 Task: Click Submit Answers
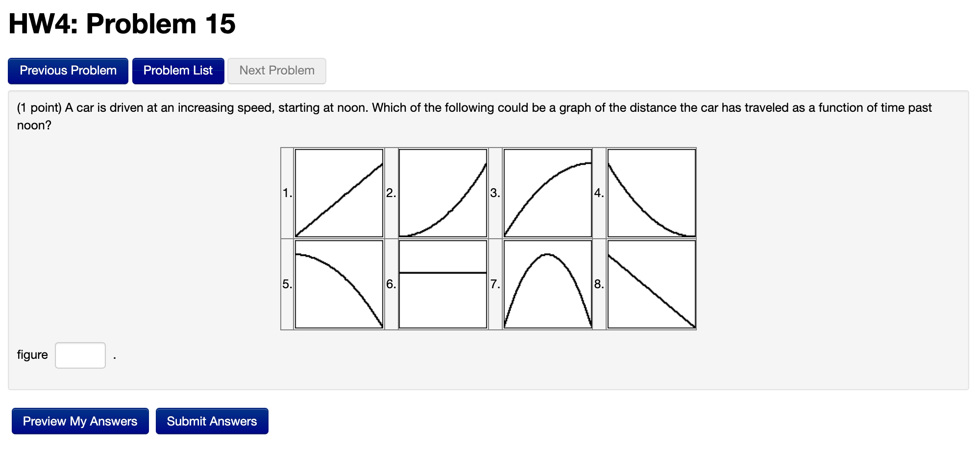click(x=212, y=420)
